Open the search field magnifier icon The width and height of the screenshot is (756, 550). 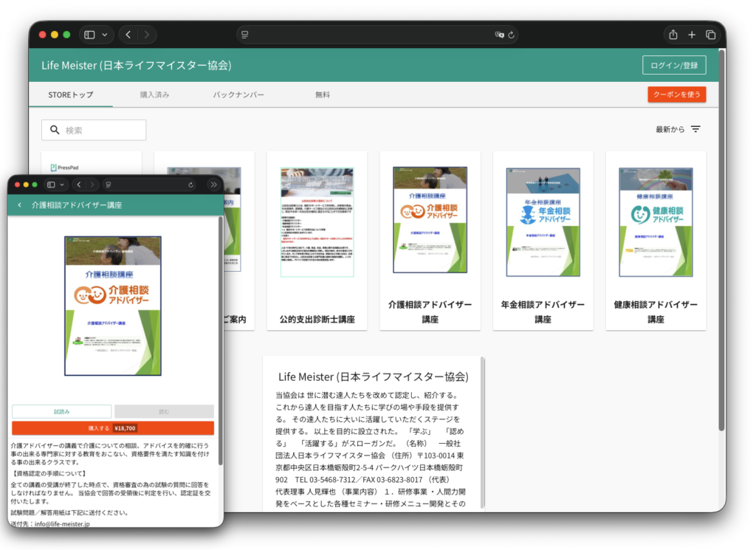[x=55, y=129]
